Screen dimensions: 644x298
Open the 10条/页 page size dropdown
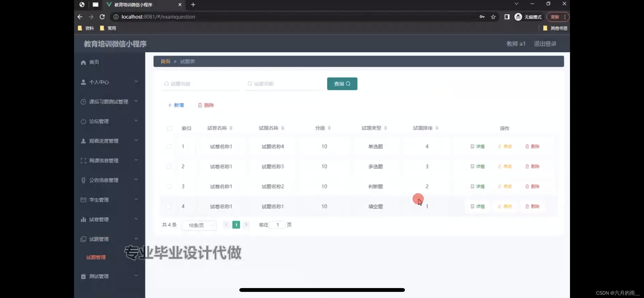199,225
